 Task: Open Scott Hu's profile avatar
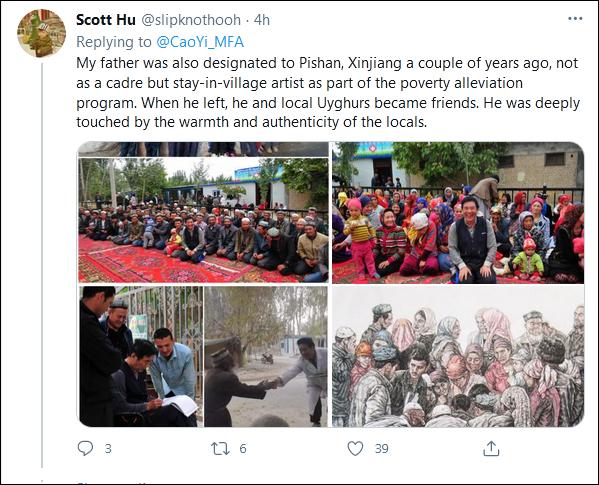(41, 33)
